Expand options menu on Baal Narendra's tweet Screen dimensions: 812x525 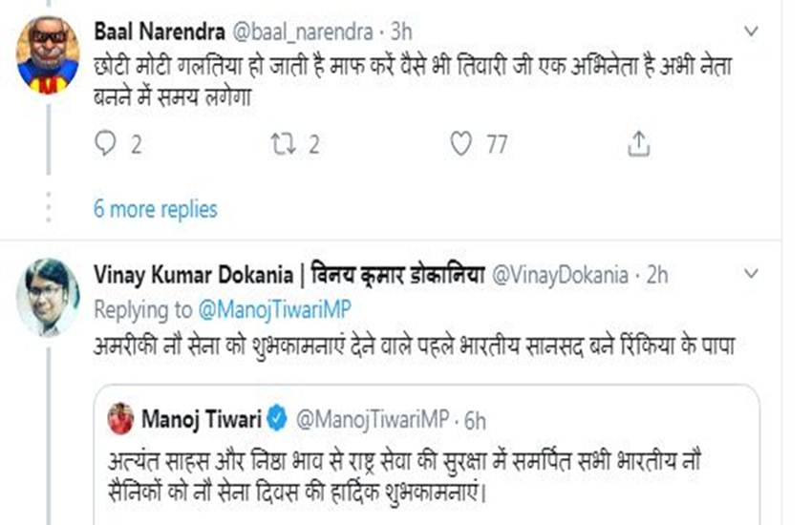(751, 31)
